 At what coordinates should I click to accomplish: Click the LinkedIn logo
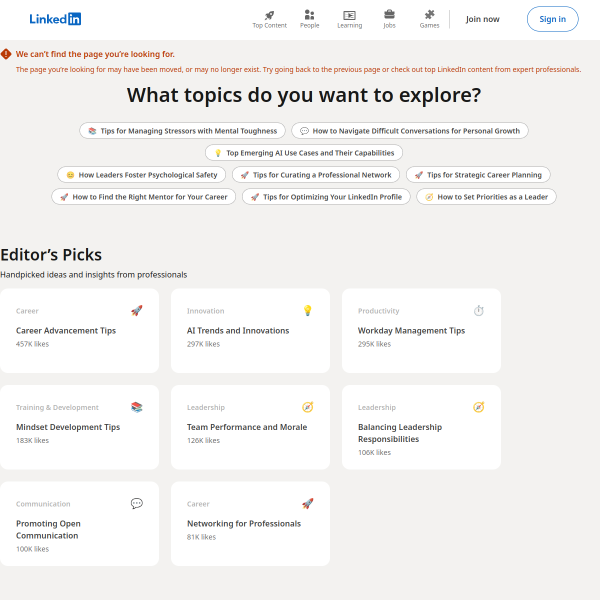click(55, 19)
